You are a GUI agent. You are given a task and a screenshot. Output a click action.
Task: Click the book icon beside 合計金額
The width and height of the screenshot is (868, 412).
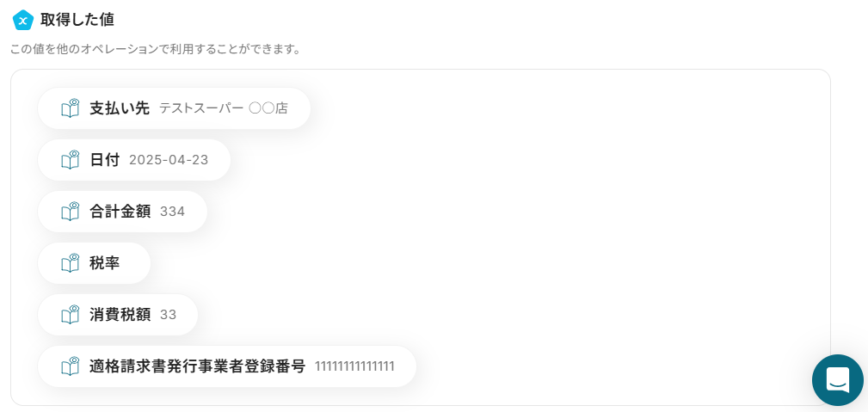click(71, 212)
